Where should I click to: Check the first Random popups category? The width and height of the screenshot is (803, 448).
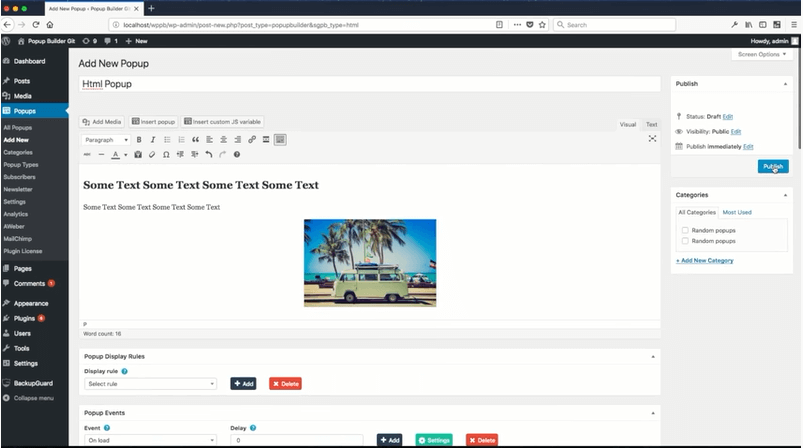tap(685, 230)
